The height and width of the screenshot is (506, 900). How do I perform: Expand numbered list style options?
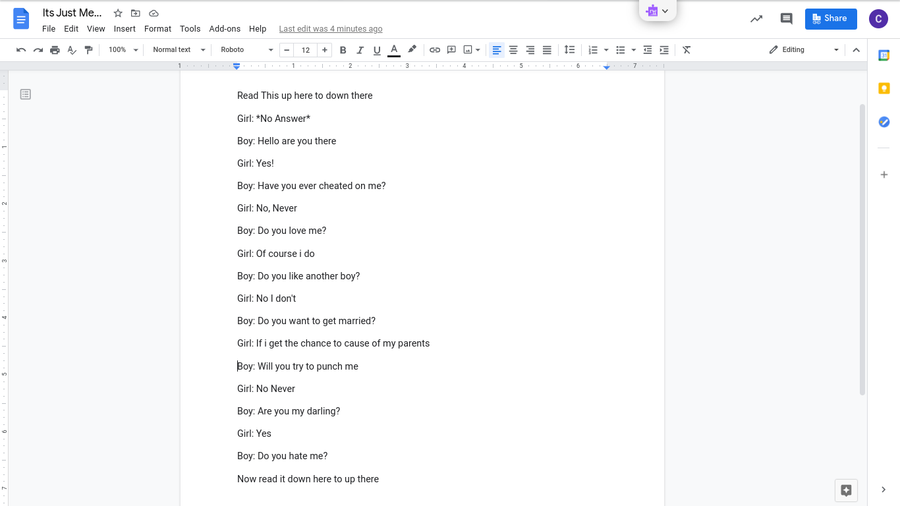click(606, 50)
